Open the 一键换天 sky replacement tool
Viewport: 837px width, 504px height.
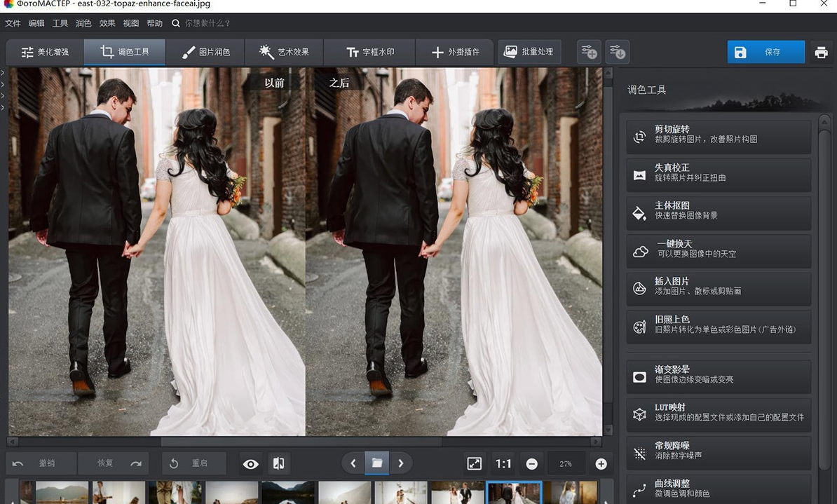tap(719, 251)
